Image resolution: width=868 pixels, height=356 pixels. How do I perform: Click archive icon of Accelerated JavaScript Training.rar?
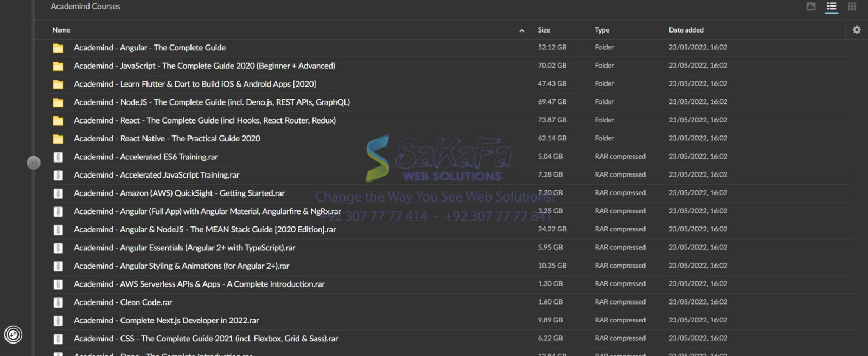click(58, 176)
